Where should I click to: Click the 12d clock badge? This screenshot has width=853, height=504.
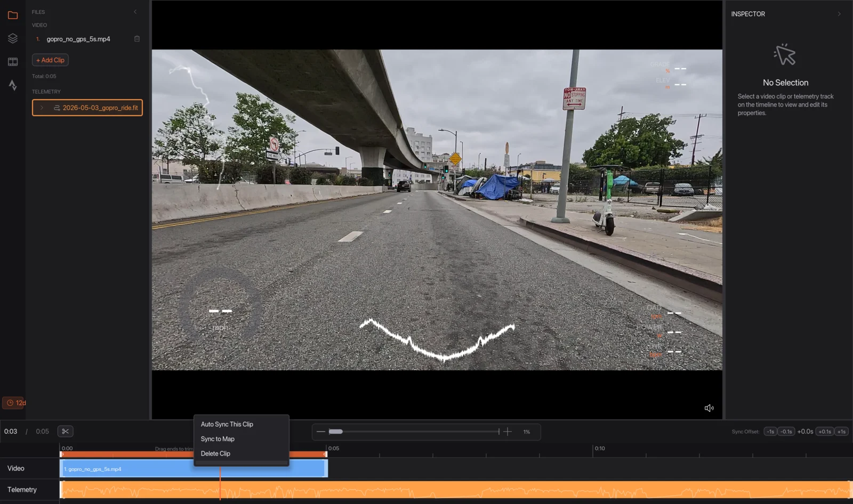(x=14, y=403)
